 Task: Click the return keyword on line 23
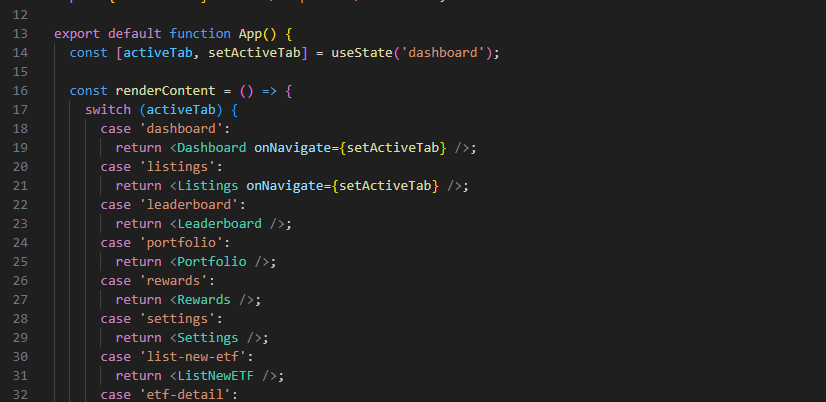point(139,223)
